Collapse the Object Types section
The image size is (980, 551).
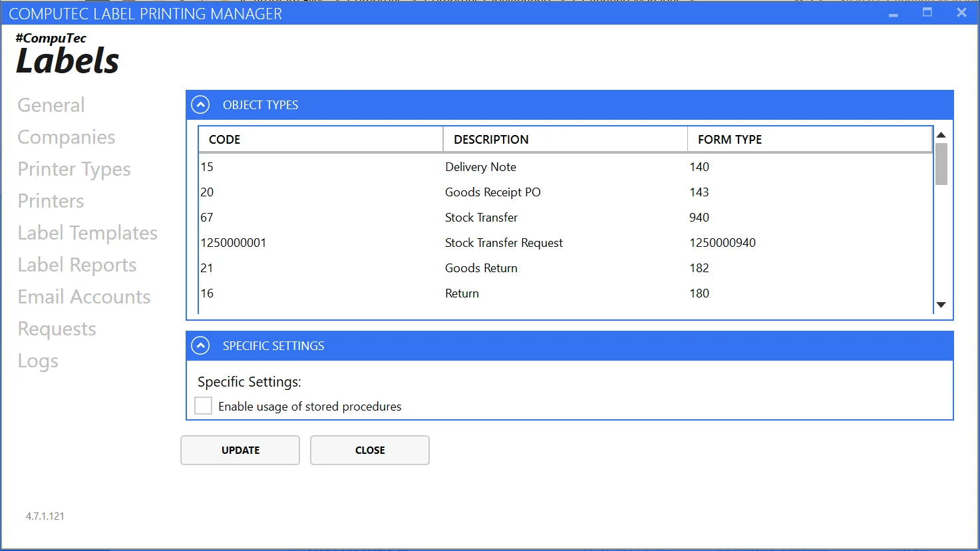point(200,105)
